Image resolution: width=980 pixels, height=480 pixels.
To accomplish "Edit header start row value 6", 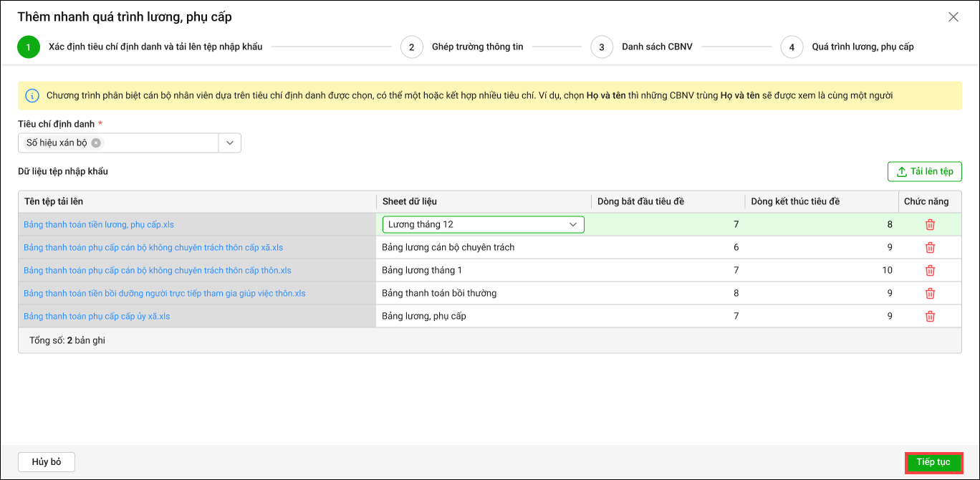I will (668, 247).
